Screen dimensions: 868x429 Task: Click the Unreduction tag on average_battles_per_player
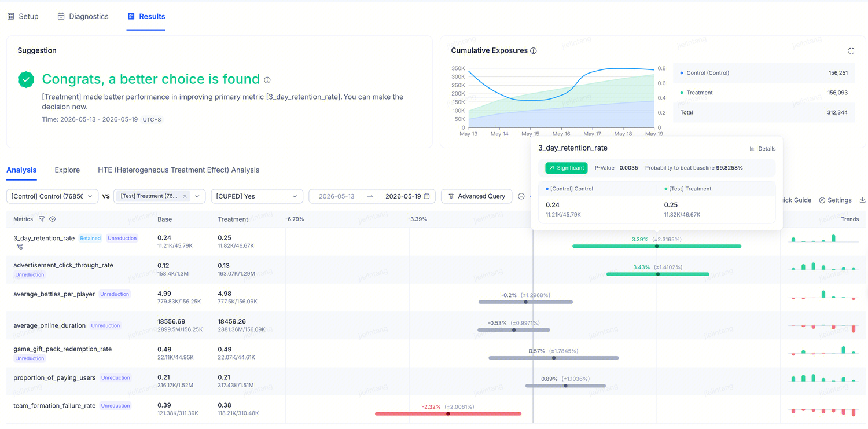point(115,294)
